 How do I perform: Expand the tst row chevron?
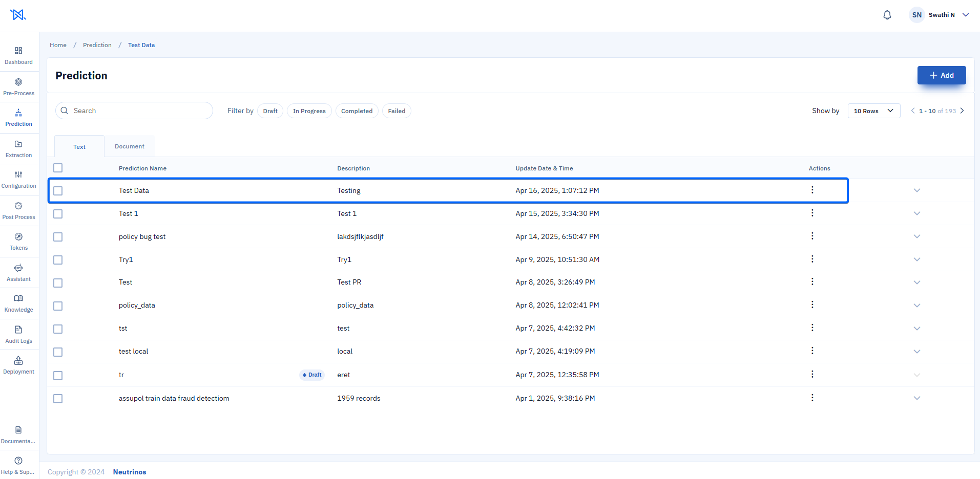click(917, 329)
